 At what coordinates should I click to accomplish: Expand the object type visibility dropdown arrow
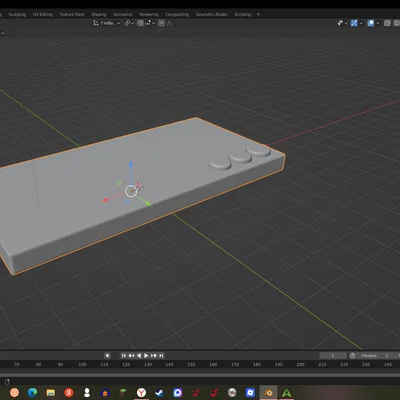pos(346,23)
